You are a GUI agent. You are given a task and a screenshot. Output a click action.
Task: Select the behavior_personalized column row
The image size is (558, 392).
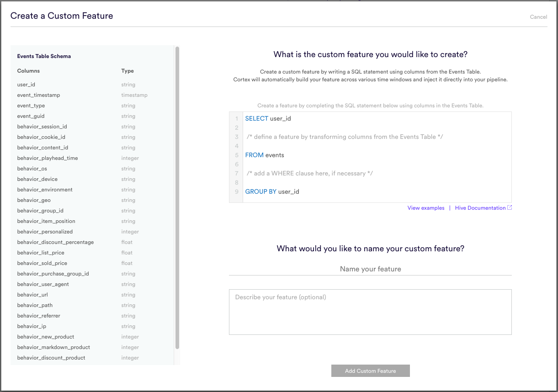click(x=92, y=232)
